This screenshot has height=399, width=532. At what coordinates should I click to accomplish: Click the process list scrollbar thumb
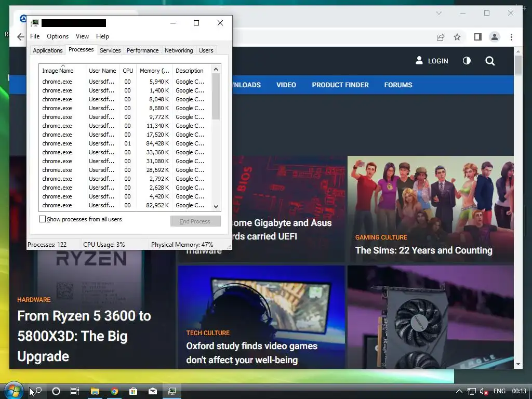[x=216, y=97]
